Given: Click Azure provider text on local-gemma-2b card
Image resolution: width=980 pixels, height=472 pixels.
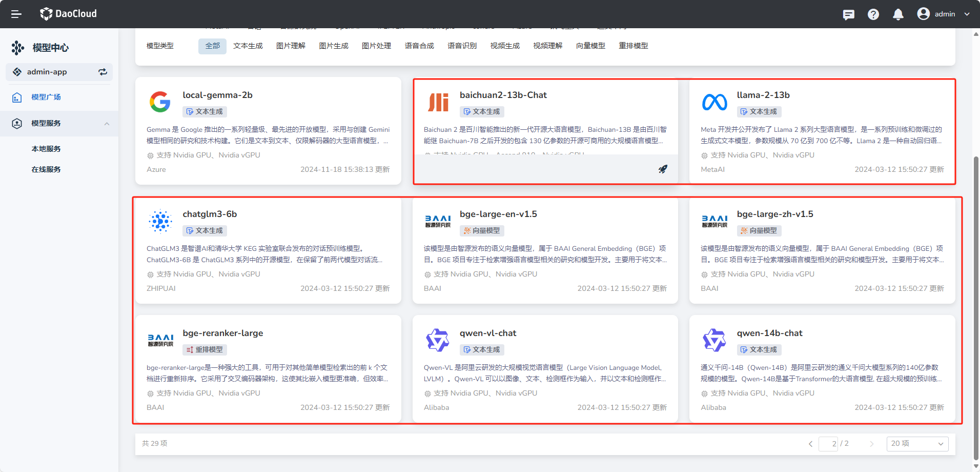Looking at the screenshot, I should [156, 169].
